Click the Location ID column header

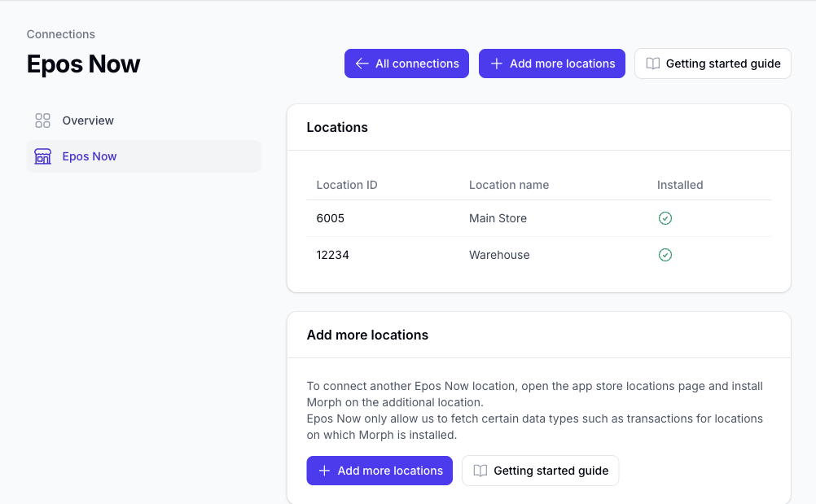[x=347, y=185]
